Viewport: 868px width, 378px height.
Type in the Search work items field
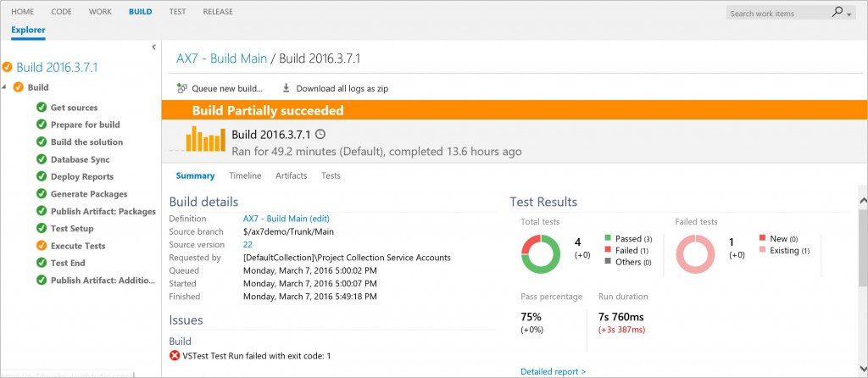coord(776,14)
